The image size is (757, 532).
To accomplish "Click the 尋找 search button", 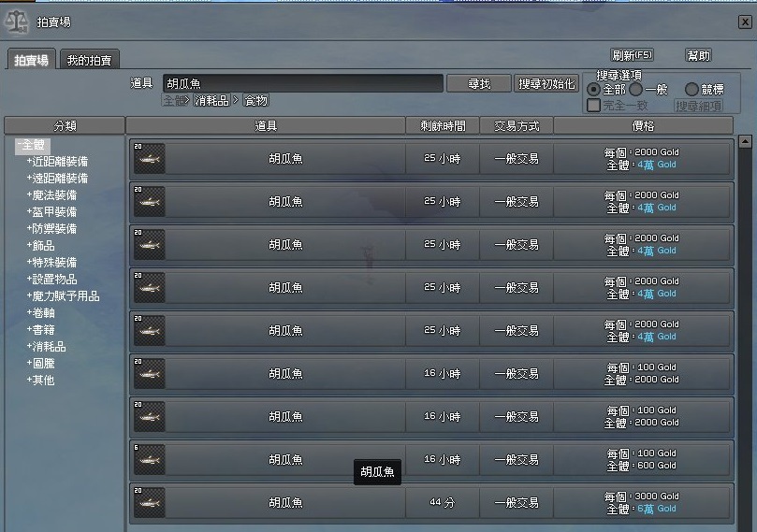I will pos(479,83).
